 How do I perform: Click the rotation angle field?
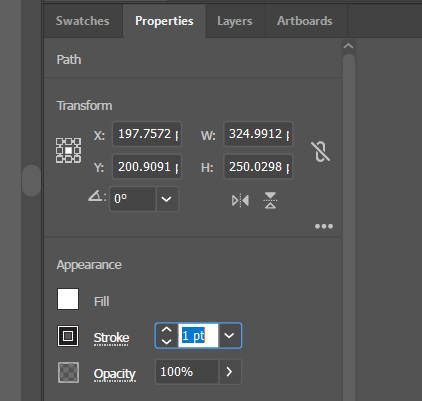[x=133, y=199]
